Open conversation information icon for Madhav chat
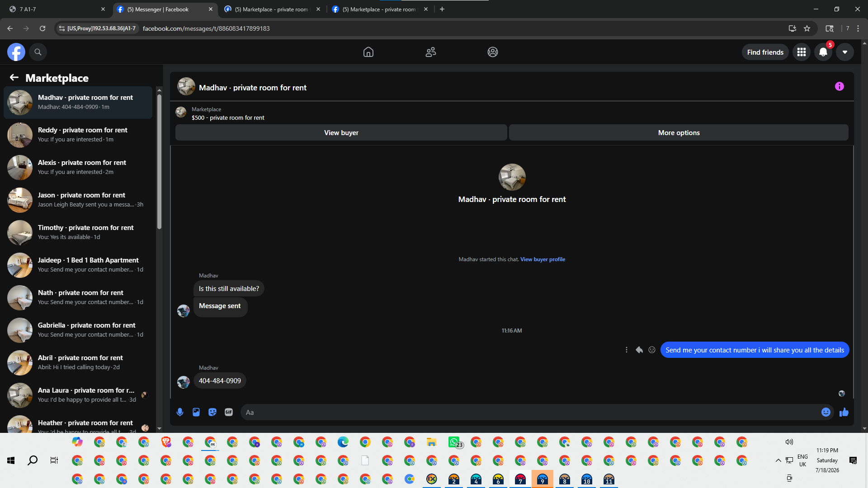Image resolution: width=868 pixels, height=488 pixels. click(840, 86)
